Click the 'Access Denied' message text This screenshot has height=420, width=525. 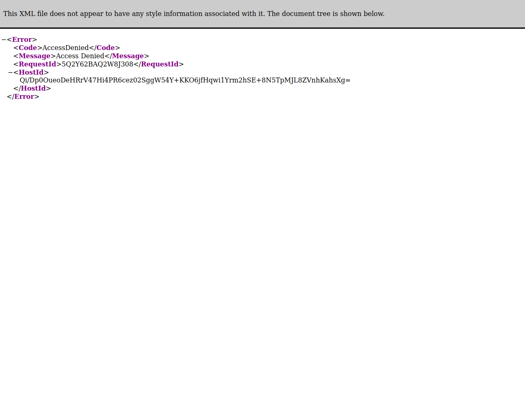click(80, 56)
